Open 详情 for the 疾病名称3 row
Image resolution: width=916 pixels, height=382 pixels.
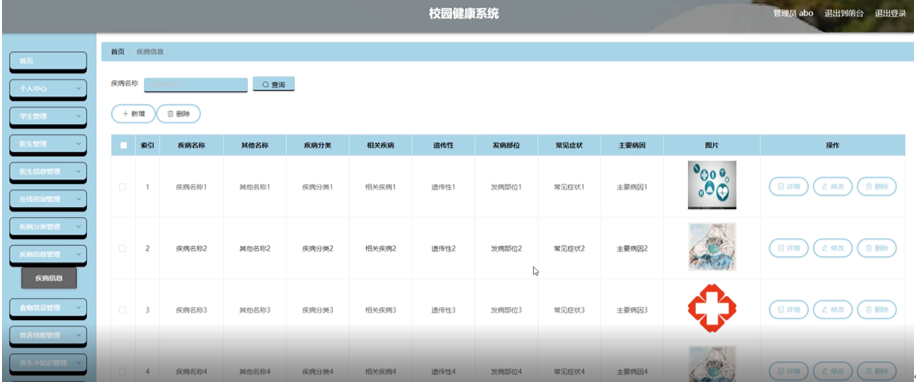[789, 310]
